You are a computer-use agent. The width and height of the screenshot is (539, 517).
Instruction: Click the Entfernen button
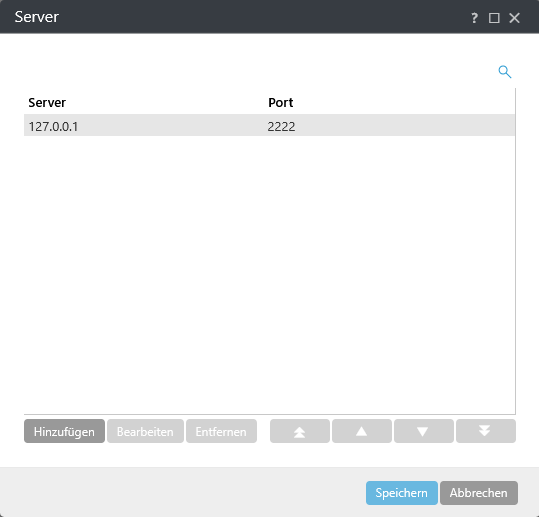[221, 431]
